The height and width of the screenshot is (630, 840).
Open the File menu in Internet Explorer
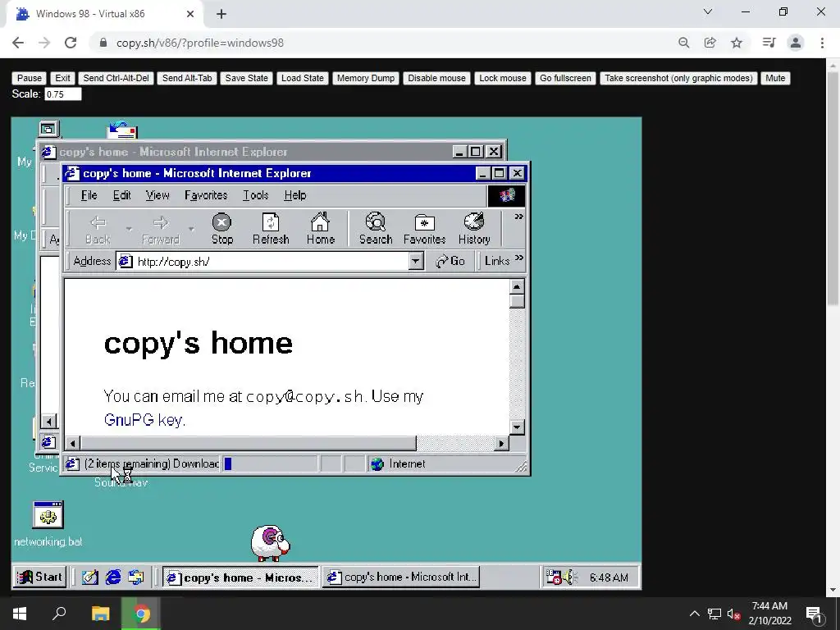coord(89,195)
